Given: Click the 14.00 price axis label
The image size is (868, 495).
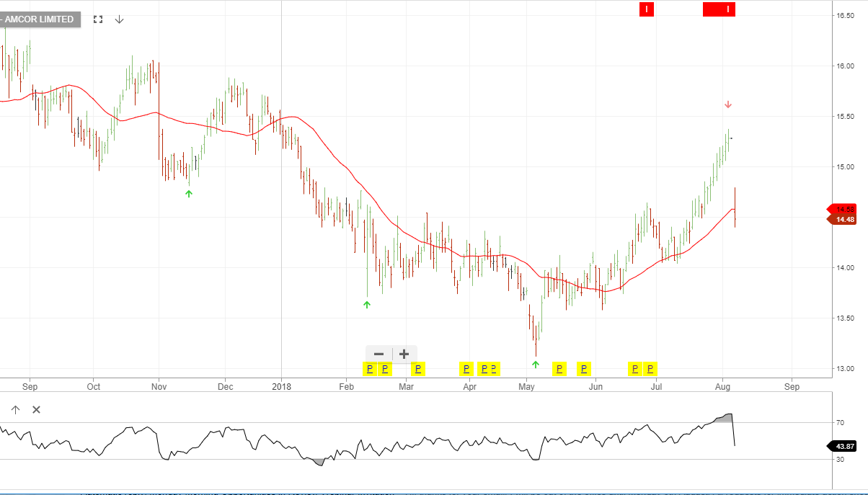Looking at the screenshot, I should click(x=845, y=267).
